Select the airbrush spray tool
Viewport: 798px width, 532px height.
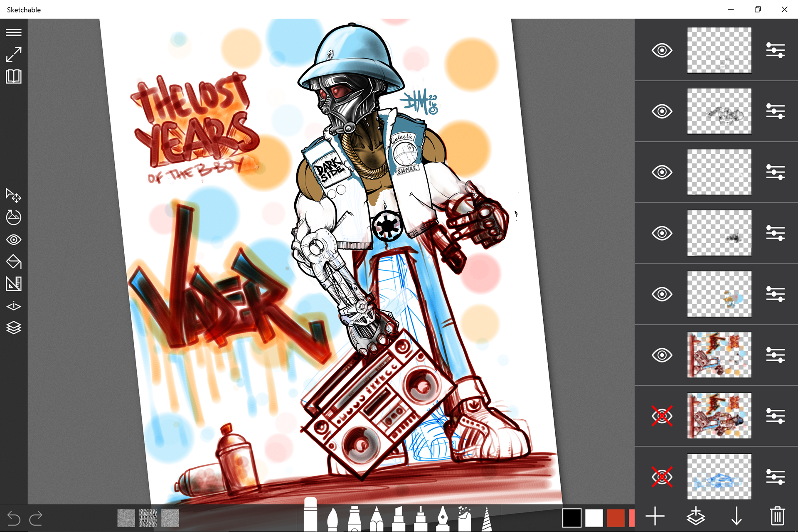465,518
